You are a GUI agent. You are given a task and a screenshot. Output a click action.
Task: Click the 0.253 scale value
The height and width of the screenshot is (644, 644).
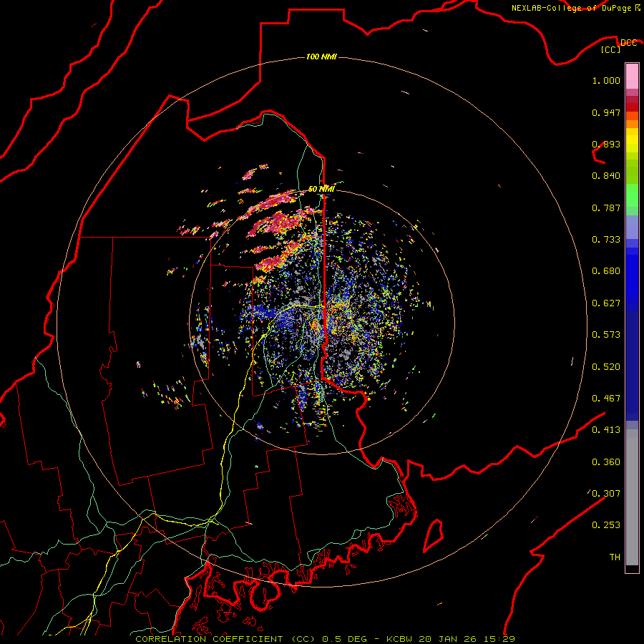[x=606, y=525]
